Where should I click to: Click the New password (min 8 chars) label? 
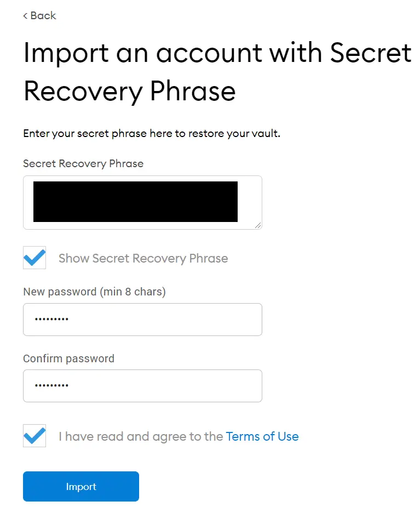pyautogui.click(x=94, y=292)
